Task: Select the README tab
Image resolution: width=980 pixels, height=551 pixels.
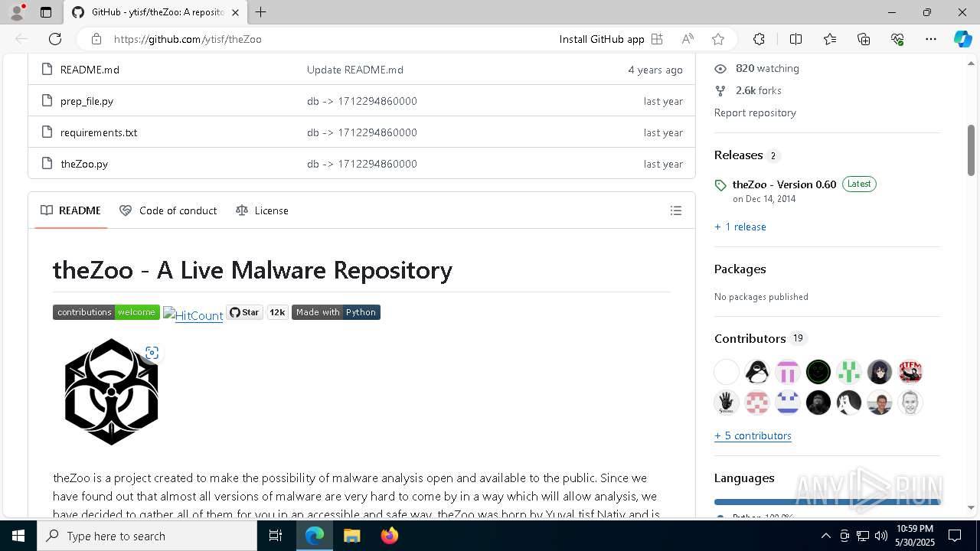Action: click(x=70, y=210)
